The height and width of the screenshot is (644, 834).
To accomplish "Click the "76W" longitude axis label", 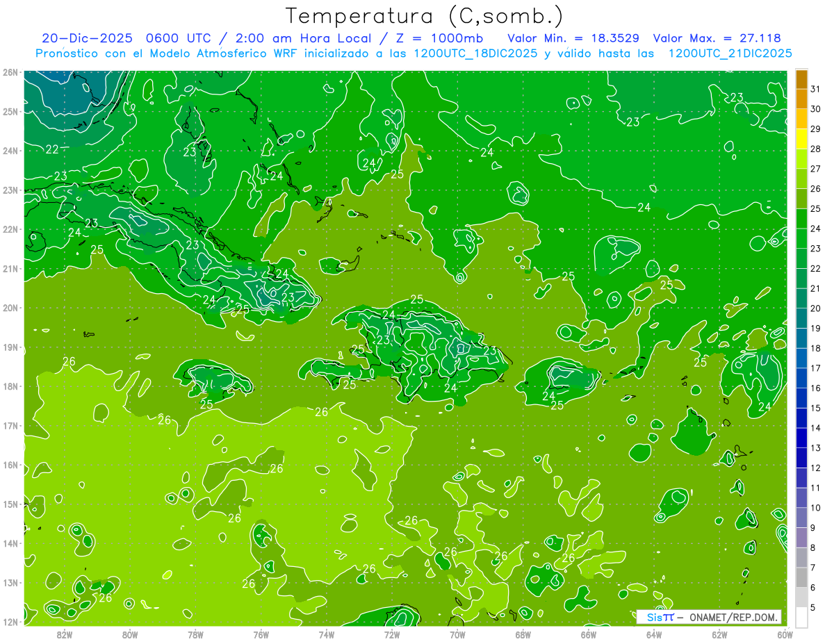I will pos(261,634).
